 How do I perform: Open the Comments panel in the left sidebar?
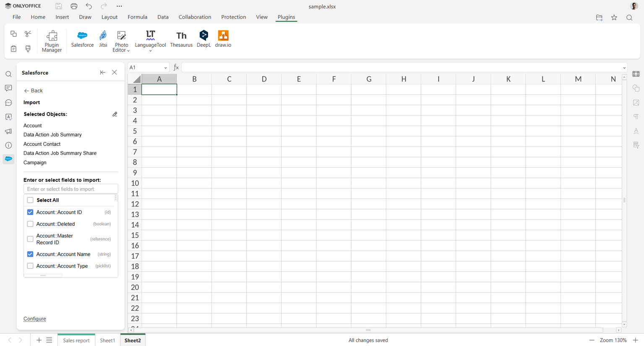tap(8, 89)
